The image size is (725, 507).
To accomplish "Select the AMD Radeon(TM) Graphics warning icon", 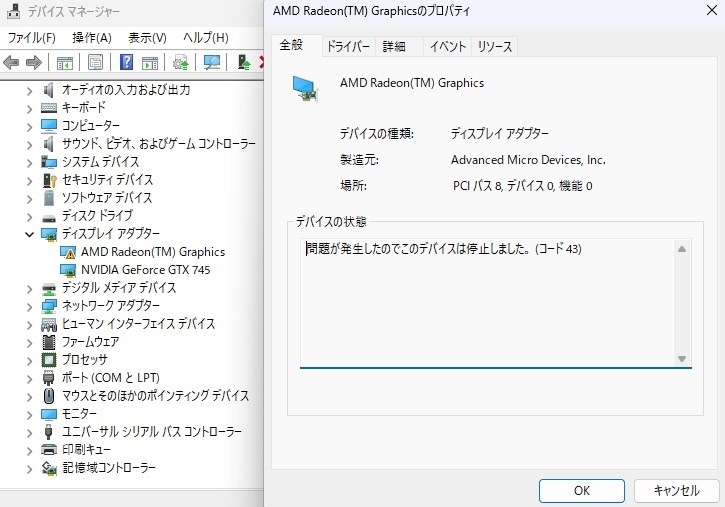I will coord(68,252).
